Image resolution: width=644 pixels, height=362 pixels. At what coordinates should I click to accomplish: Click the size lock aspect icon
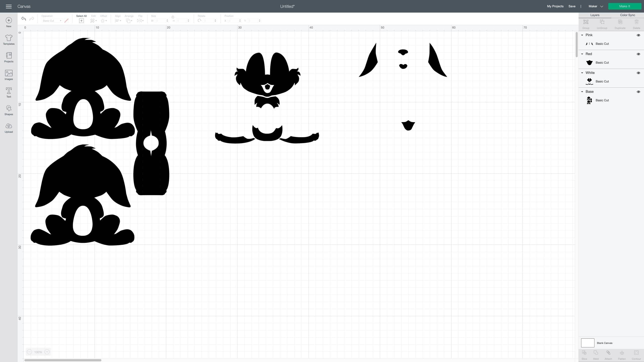pyautogui.click(x=173, y=17)
